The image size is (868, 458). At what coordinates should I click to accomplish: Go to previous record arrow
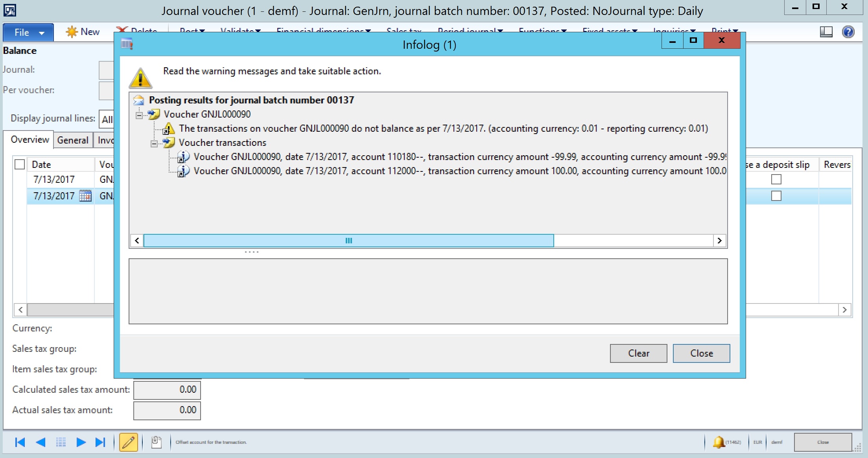(x=41, y=442)
